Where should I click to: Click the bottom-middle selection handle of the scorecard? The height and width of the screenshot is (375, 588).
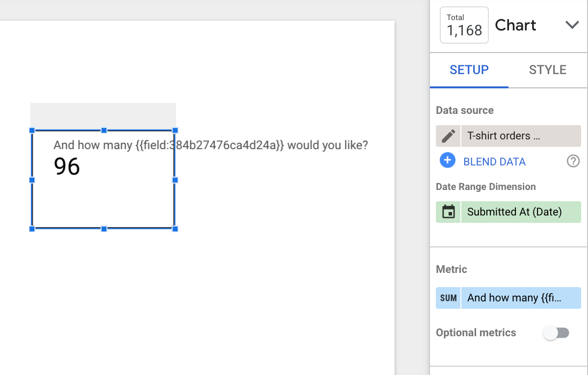tap(104, 229)
